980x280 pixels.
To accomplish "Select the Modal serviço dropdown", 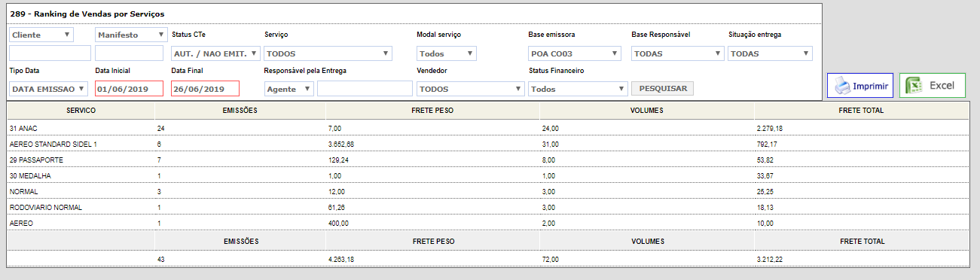I will 447,53.
